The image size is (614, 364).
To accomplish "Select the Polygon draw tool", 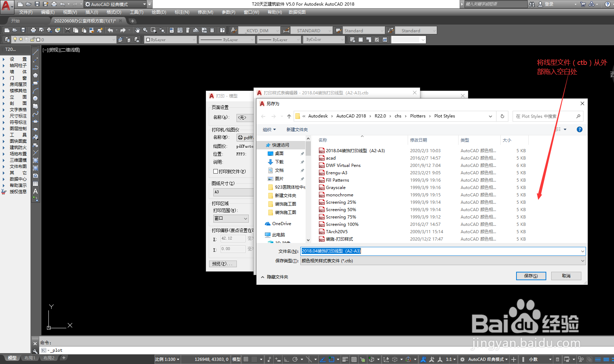I will tap(35, 75).
